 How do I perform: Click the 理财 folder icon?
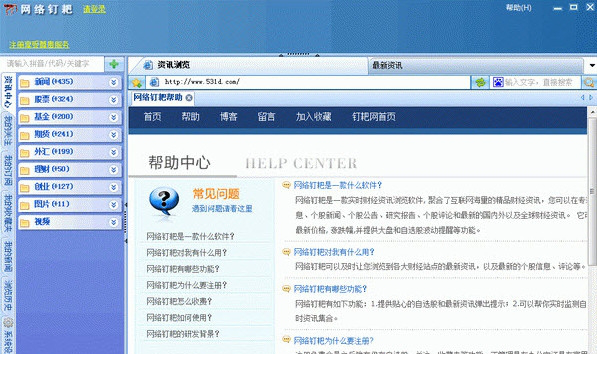pos(25,170)
